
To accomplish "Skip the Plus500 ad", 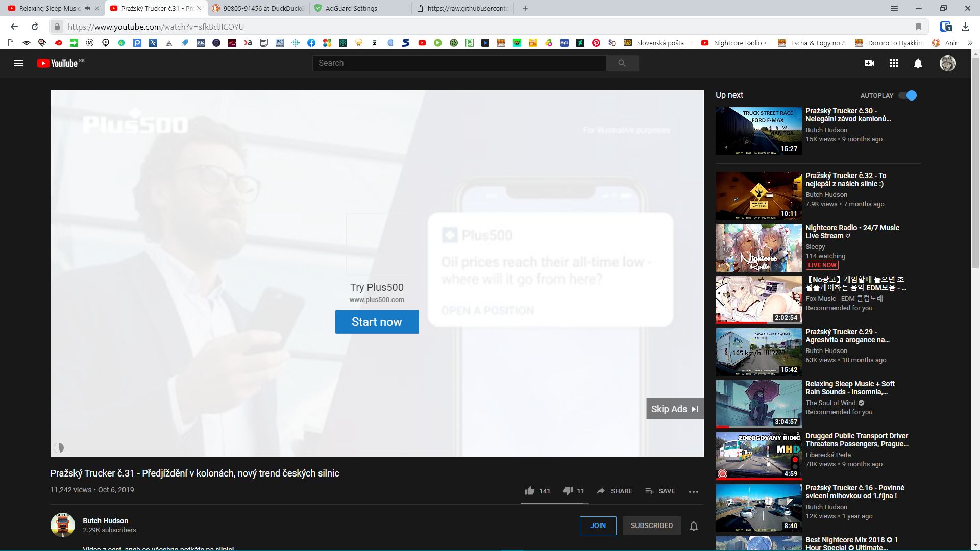I will [675, 409].
